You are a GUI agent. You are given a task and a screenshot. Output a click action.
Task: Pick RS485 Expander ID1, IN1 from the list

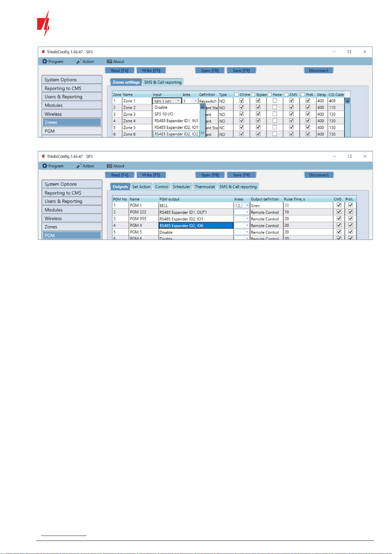pos(176,121)
